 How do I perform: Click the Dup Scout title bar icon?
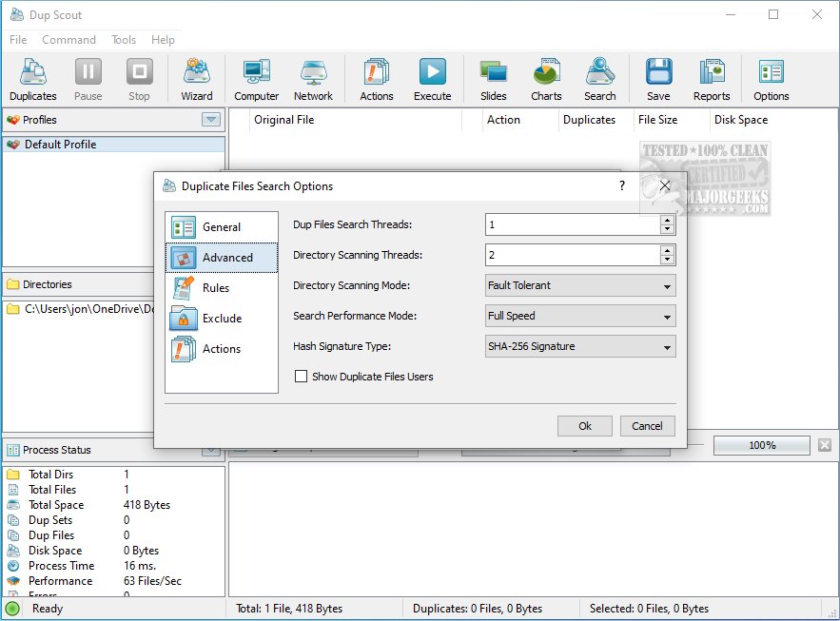click(17, 14)
